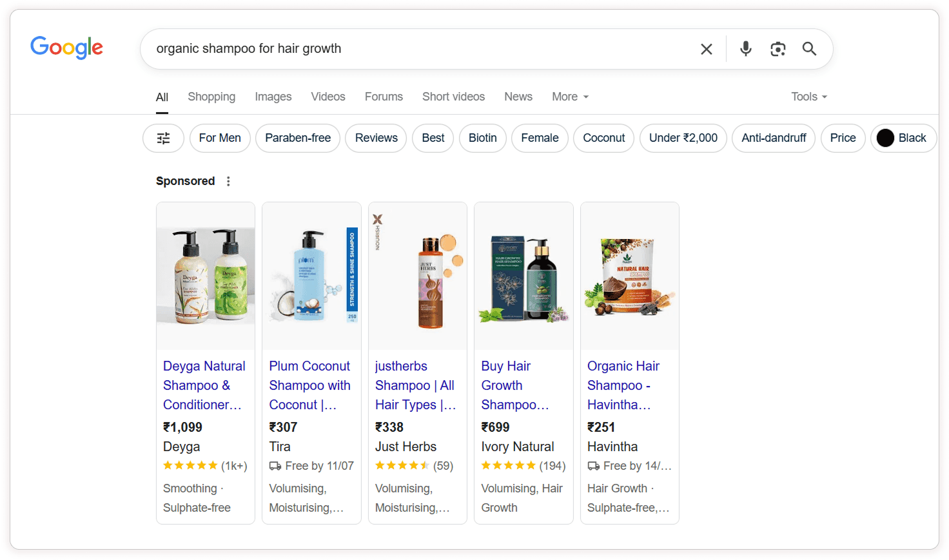The width and height of the screenshot is (949, 560).
Task: Click the Just Herbs seller name
Action: [406, 447]
